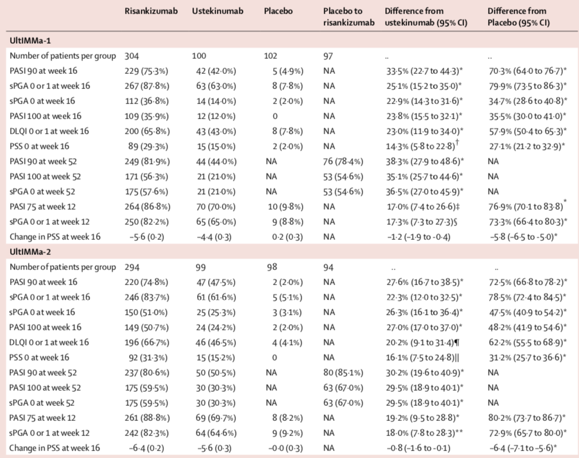579x458 pixels.
Task: Select "72·5% (66·8 to 78·2)*" value
Action: pyautogui.click(x=528, y=282)
